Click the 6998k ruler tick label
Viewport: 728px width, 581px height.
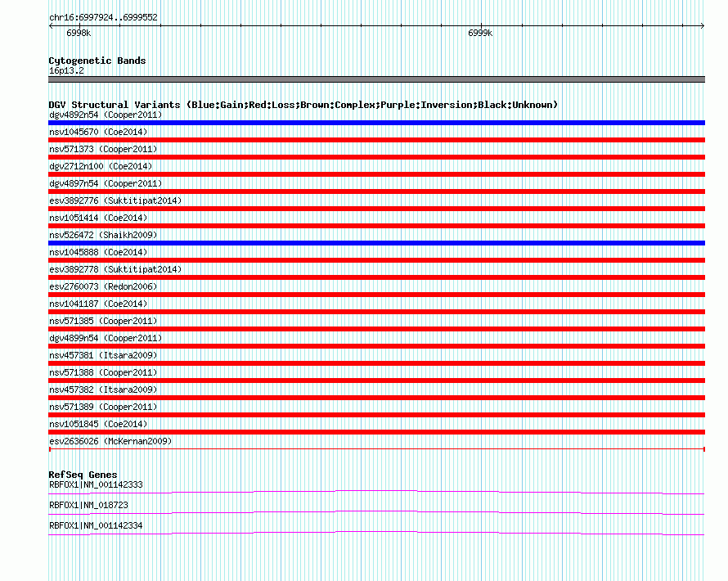(79, 33)
